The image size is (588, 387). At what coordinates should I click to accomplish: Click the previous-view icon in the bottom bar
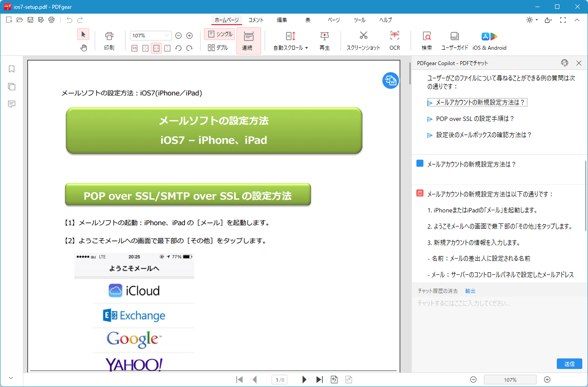pos(334,380)
